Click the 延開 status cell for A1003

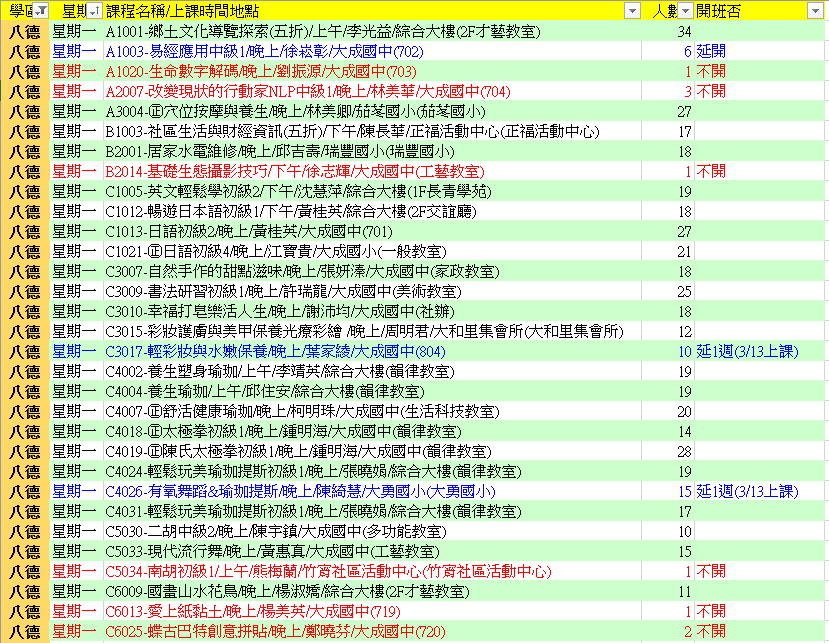point(711,51)
